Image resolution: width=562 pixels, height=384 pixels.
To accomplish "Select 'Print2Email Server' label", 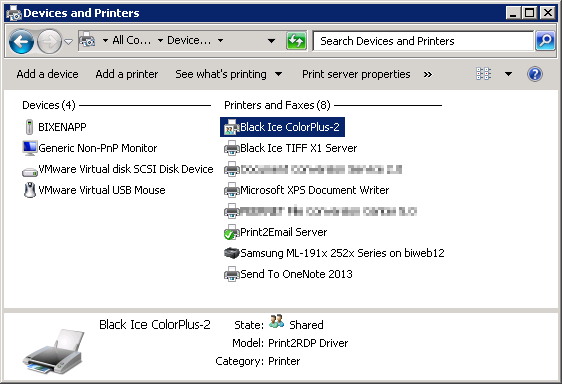I will [x=284, y=232].
